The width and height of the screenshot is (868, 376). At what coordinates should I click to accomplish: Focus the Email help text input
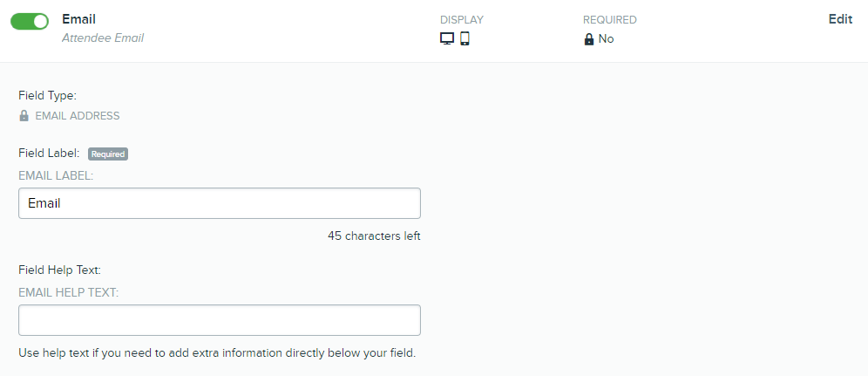coord(220,320)
